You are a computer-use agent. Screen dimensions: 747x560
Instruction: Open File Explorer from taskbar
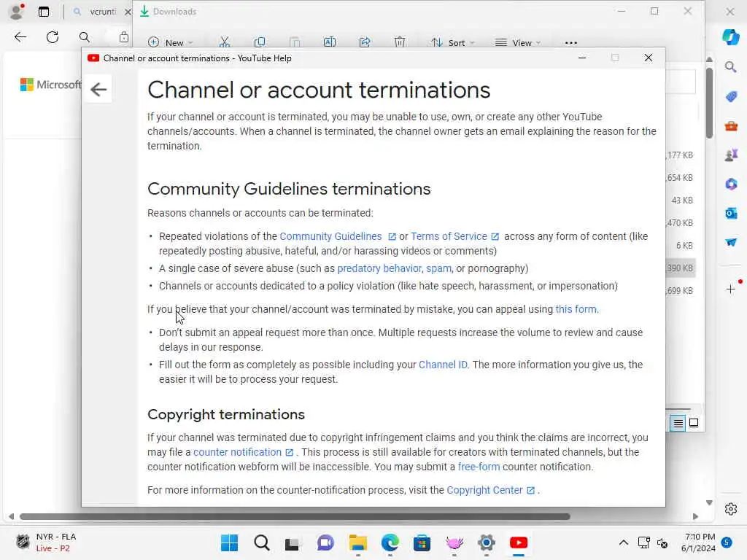(x=357, y=542)
